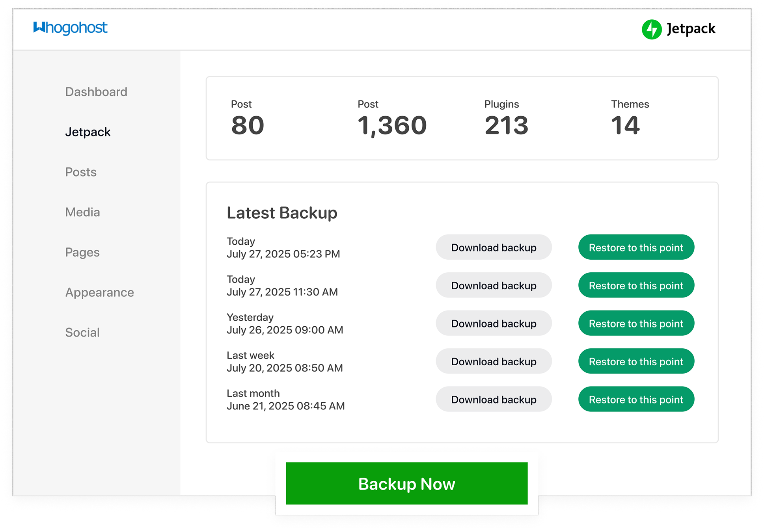Viewport: 764px width, 532px height.
Task: Open the Media section
Action: pos(82,212)
